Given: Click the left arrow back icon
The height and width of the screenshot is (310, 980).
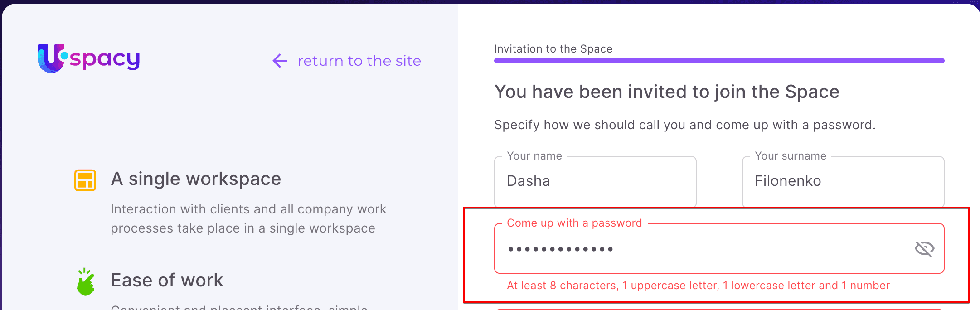Looking at the screenshot, I should (x=280, y=61).
